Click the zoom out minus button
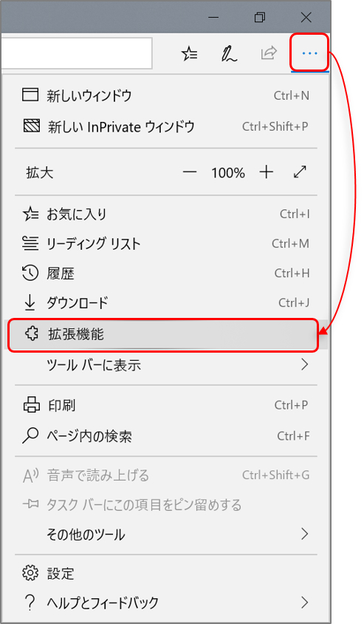The height and width of the screenshot is (624, 364). click(x=190, y=172)
